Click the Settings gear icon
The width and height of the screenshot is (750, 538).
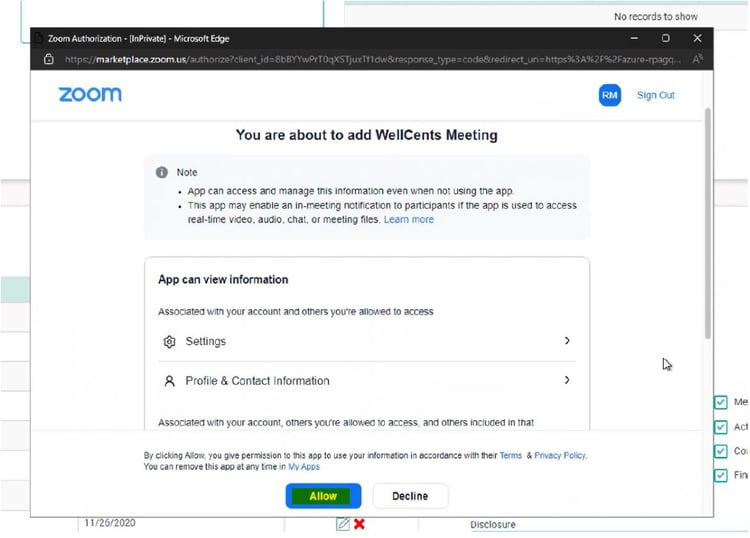(169, 341)
